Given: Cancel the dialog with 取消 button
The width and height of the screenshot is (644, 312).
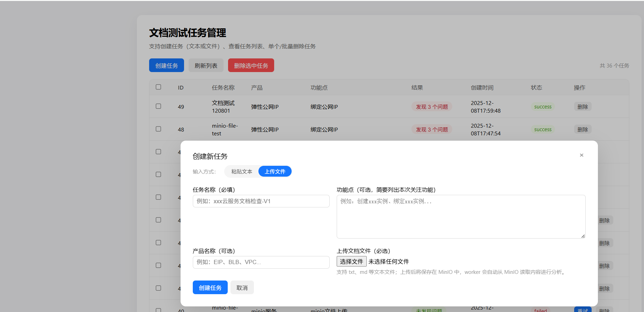Looking at the screenshot, I should point(242,288).
